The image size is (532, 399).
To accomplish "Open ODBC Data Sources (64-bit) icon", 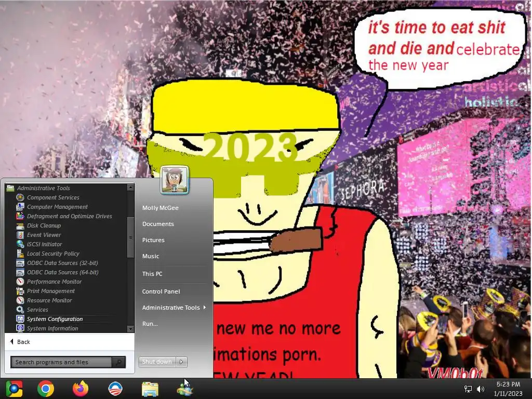I will point(20,272).
